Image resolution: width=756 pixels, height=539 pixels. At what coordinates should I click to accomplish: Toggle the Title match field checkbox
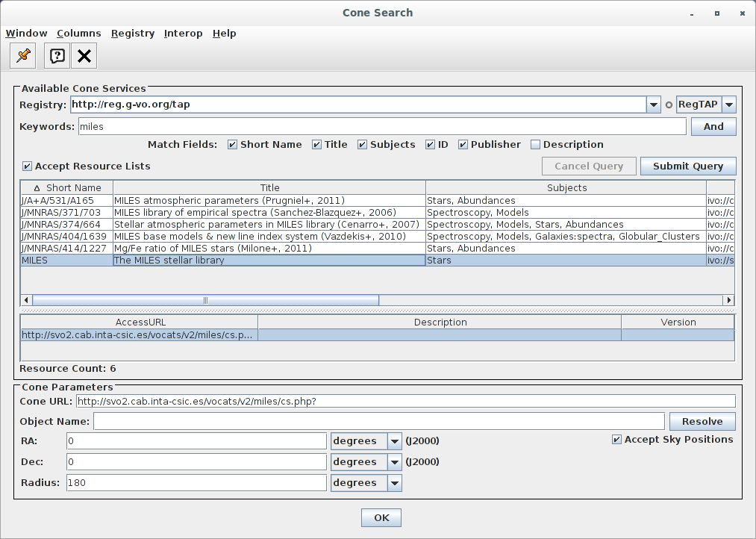316,145
